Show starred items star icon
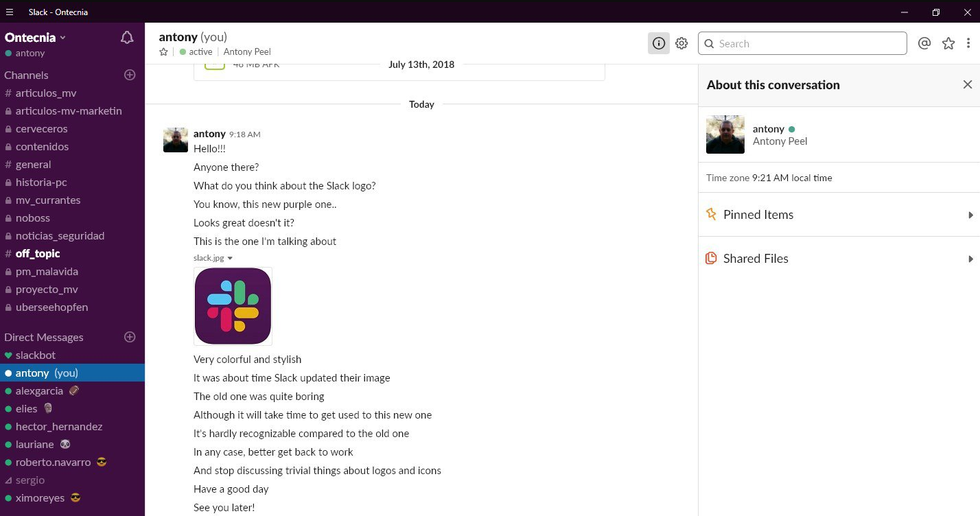The image size is (980, 516). [948, 43]
